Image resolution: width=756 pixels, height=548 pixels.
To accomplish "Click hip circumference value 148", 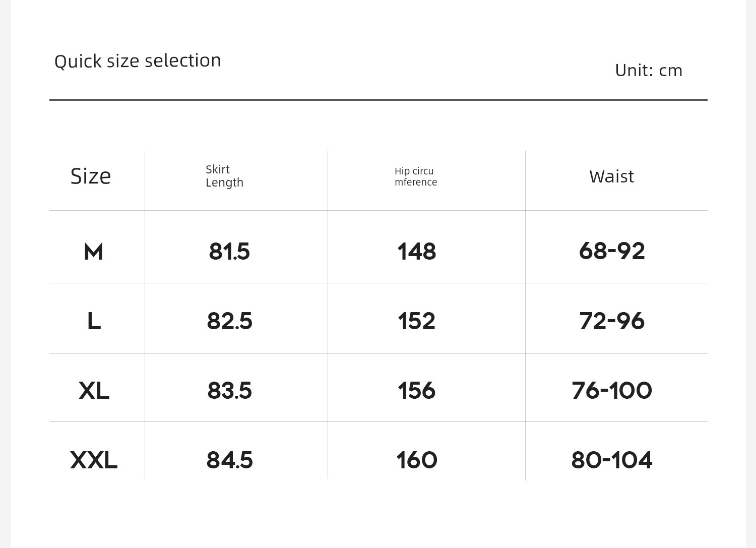I will tap(416, 251).
